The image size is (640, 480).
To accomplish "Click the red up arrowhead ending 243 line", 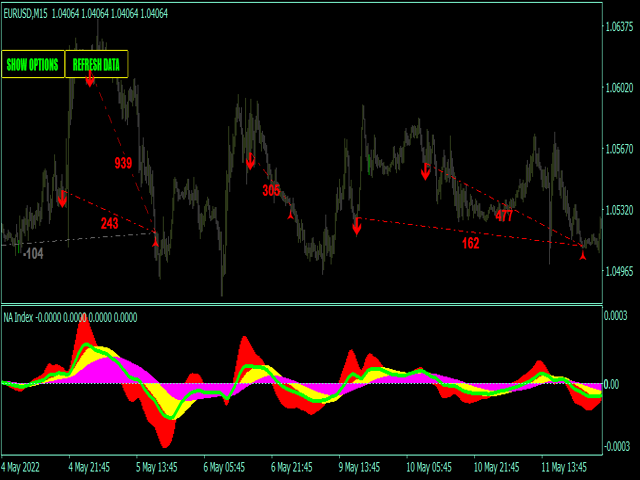I will tap(156, 242).
